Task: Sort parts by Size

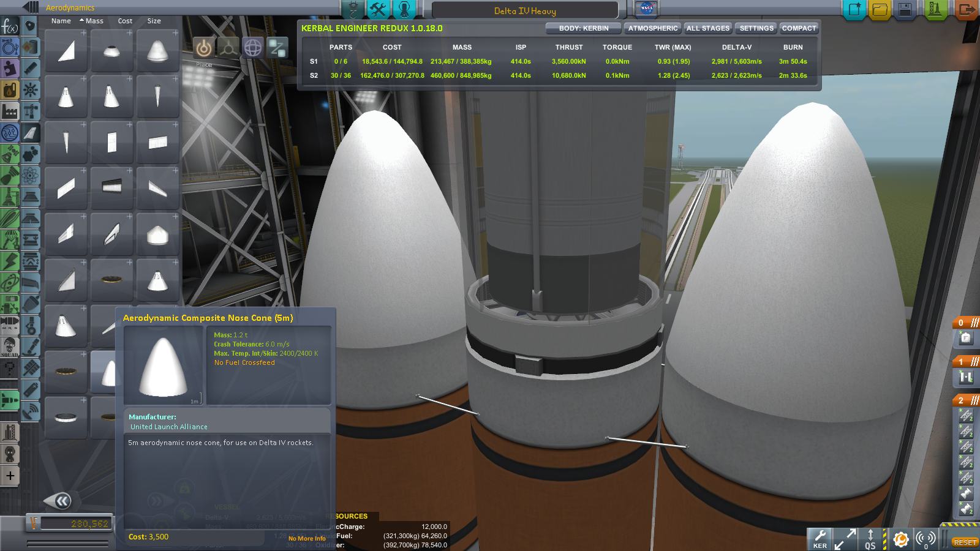Action: click(x=154, y=21)
